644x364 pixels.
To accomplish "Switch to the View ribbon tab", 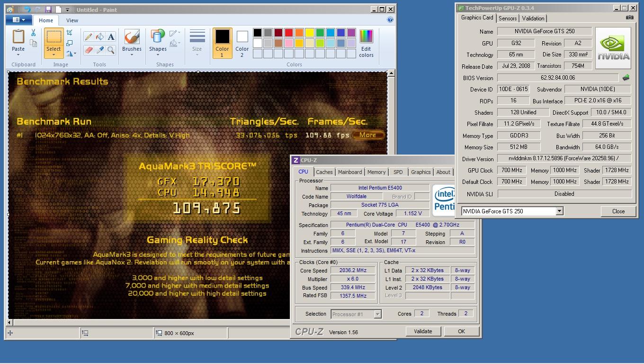I will tap(72, 20).
